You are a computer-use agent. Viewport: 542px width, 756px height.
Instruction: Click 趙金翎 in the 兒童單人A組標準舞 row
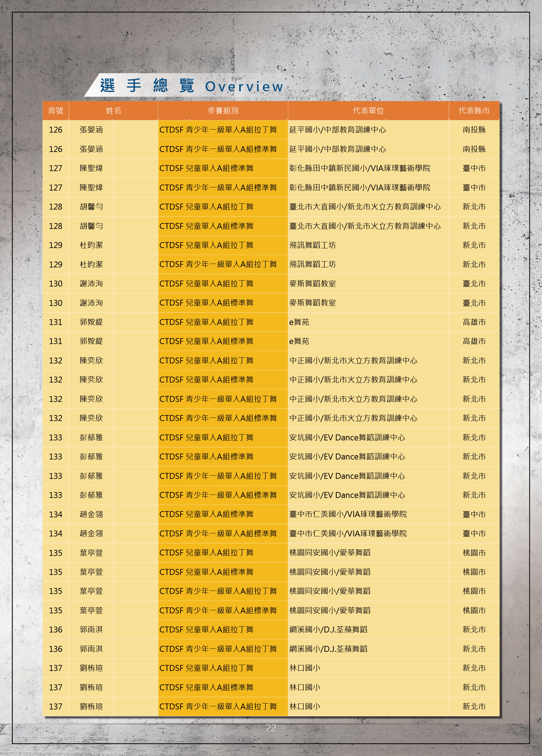91,514
